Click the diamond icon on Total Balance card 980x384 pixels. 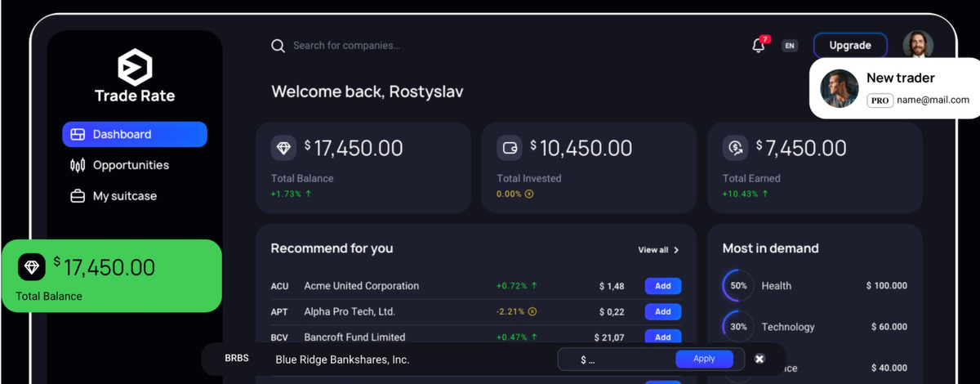pos(283,148)
